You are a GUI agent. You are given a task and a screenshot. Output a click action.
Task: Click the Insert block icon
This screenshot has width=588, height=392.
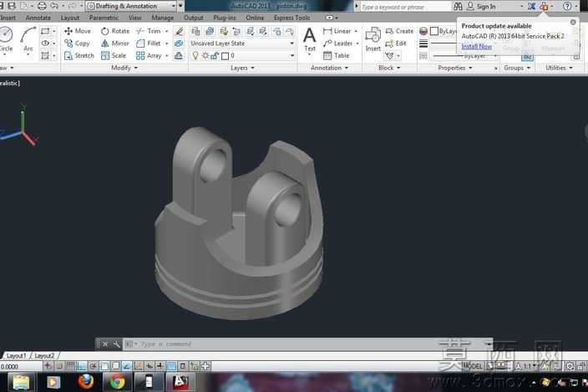click(x=373, y=39)
